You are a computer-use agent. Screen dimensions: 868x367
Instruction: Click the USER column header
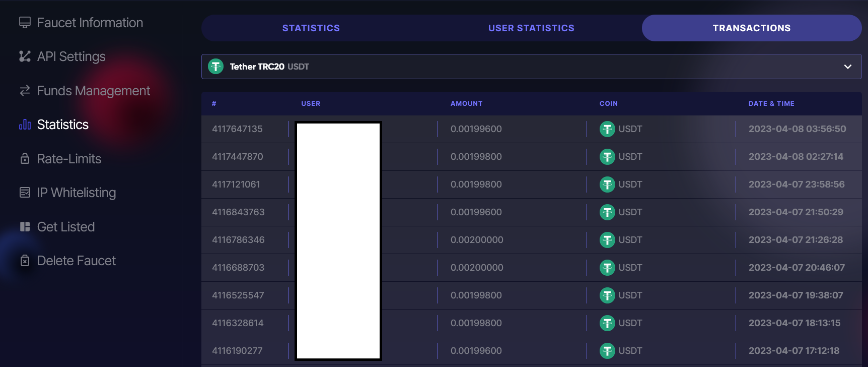(x=311, y=103)
